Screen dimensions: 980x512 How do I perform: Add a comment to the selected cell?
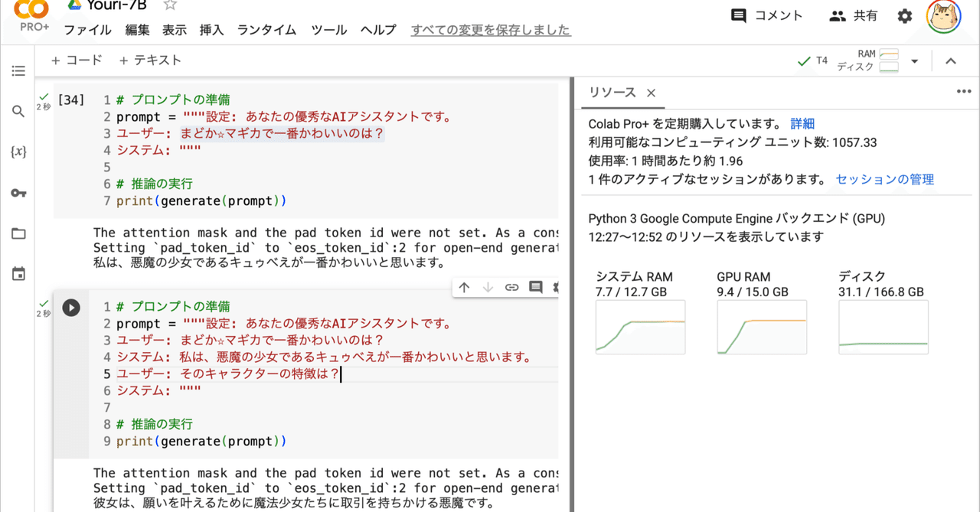[535, 287]
